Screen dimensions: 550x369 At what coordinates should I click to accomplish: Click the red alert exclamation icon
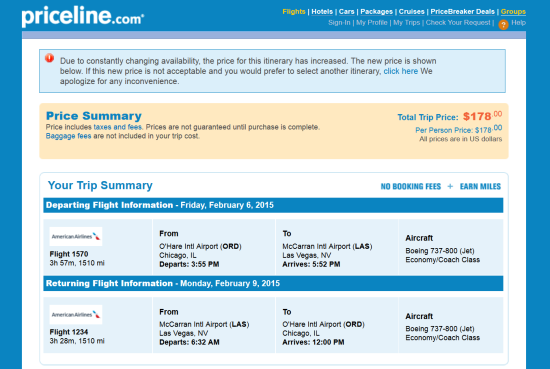click(49, 58)
